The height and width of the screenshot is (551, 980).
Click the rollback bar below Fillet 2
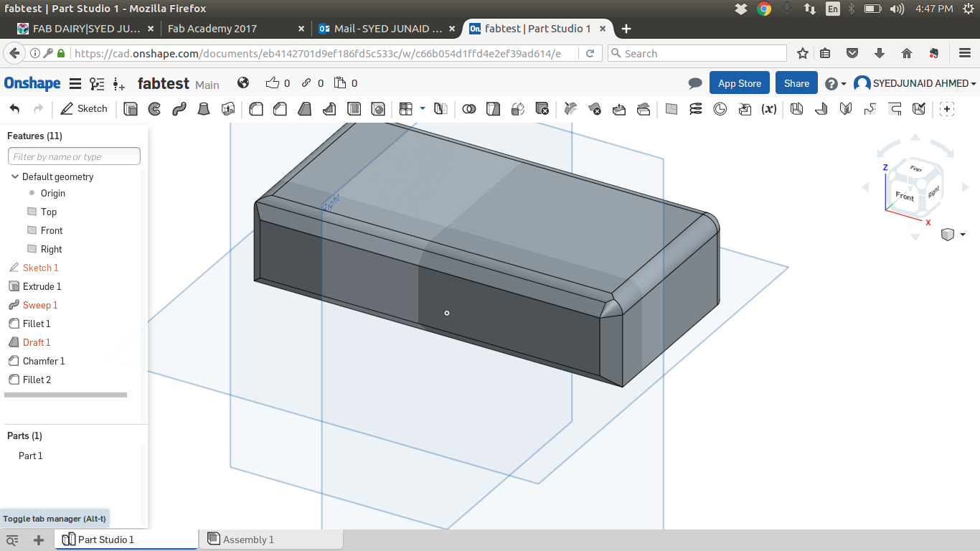pyautogui.click(x=65, y=395)
